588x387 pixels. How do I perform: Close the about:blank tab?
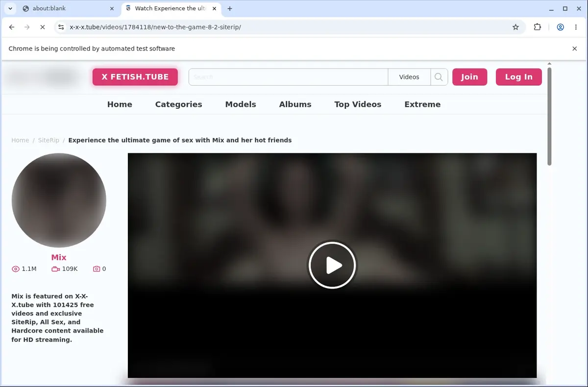pos(112,8)
